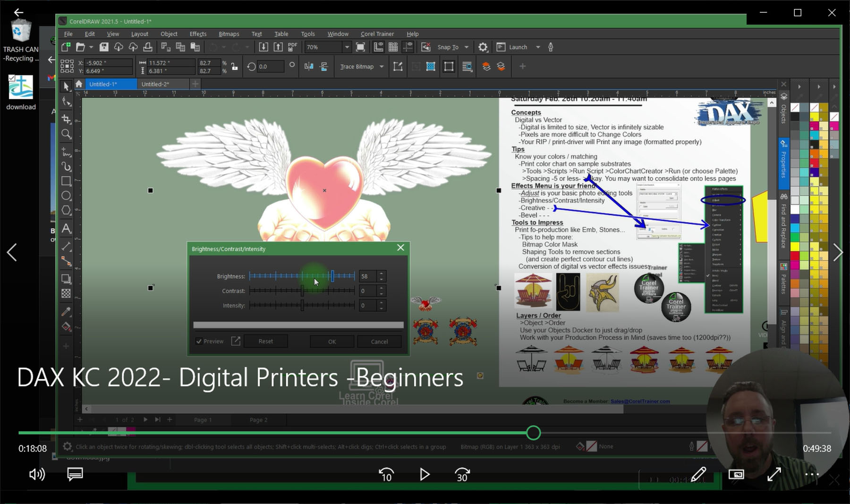Click the Brightness value field showing 58
Screen dimensions: 850x504
coord(367,276)
